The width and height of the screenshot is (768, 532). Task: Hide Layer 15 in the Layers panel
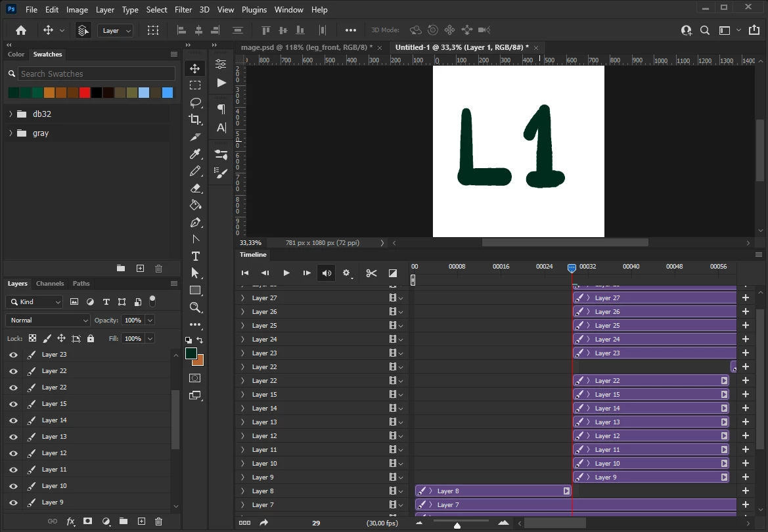[x=13, y=404]
